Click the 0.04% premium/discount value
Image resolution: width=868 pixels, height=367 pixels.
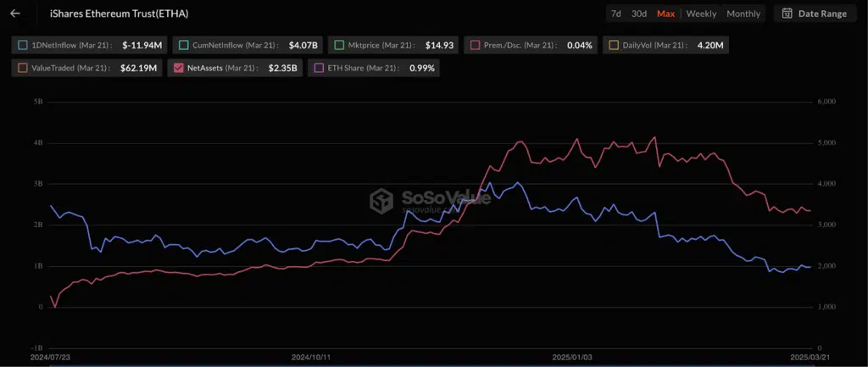(580, 46)
